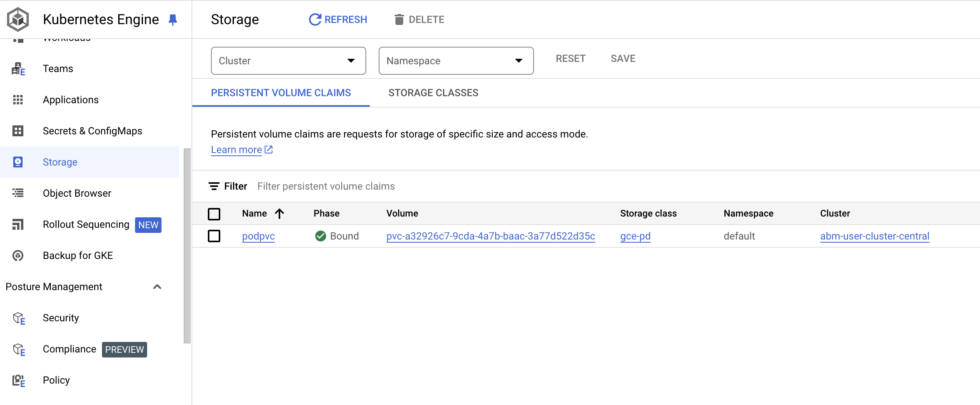Open the Namespace dropdown

(x=456, y=61)
